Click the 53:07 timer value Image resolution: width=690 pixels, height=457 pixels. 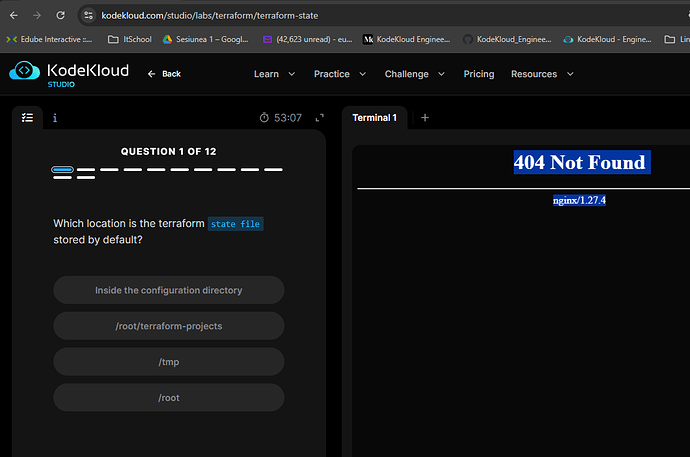[288, 118]
